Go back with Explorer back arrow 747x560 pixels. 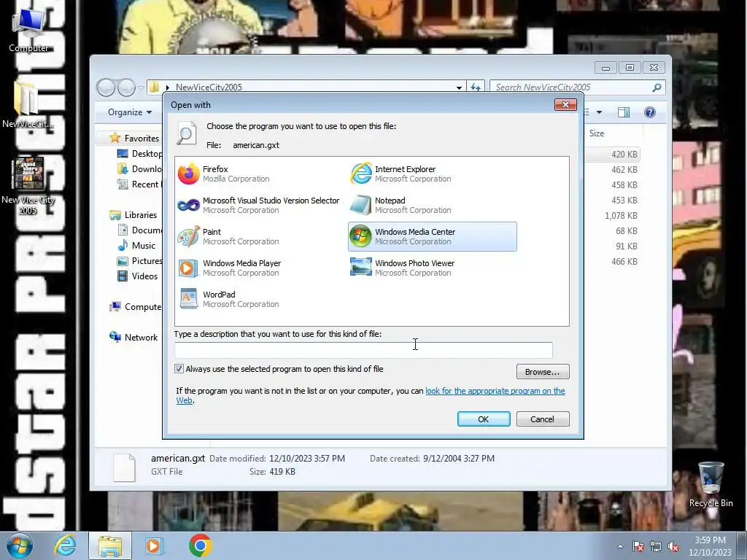106,87
